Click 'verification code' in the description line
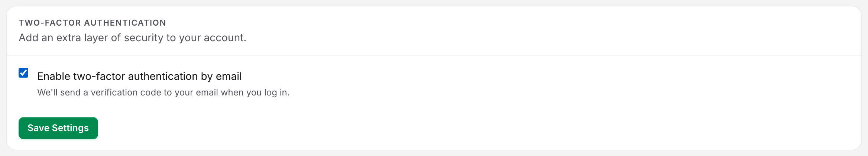 (126, 92)
